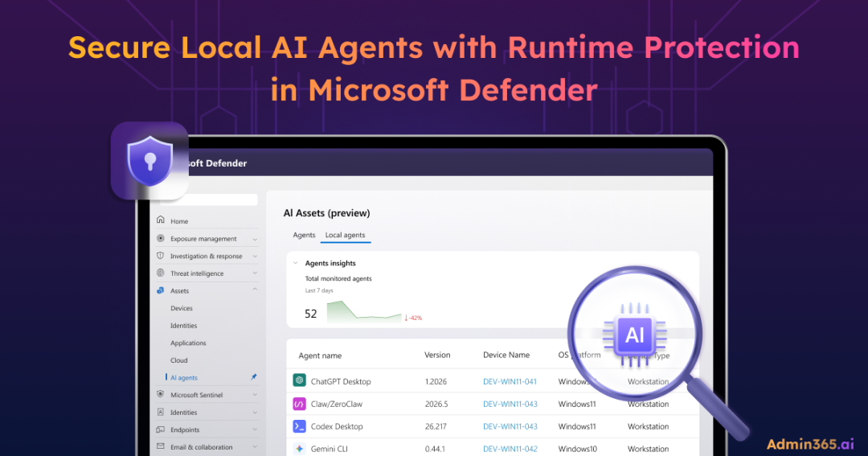Screen dimensions: 868x456
Task: Sort by Device Name column header
Action: coord(506,355)
